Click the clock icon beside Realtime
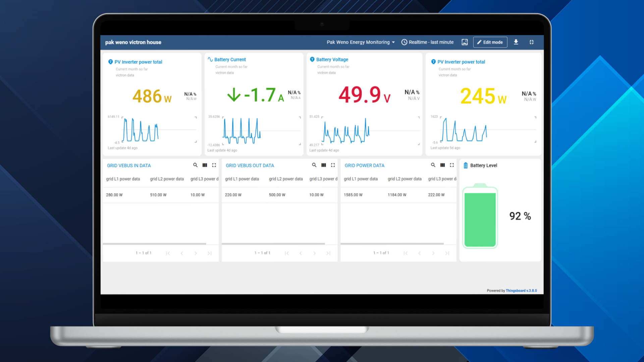Screen dimensions: 644x362 (x=404, y=42)
